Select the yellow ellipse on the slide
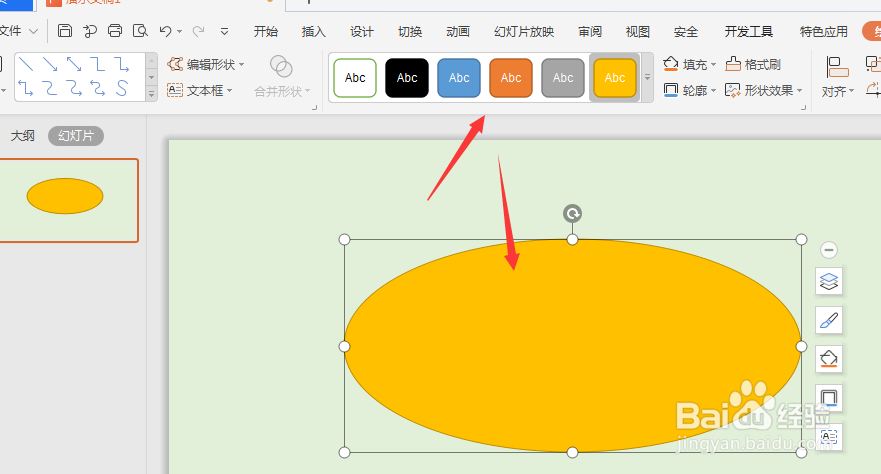The width and height of the screenshot is (881, 474). click(573, 346)
